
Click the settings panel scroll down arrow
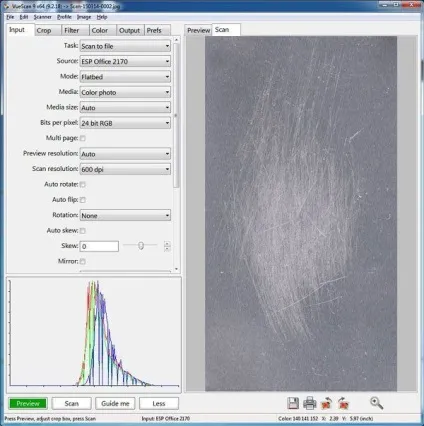coord(176,269)
